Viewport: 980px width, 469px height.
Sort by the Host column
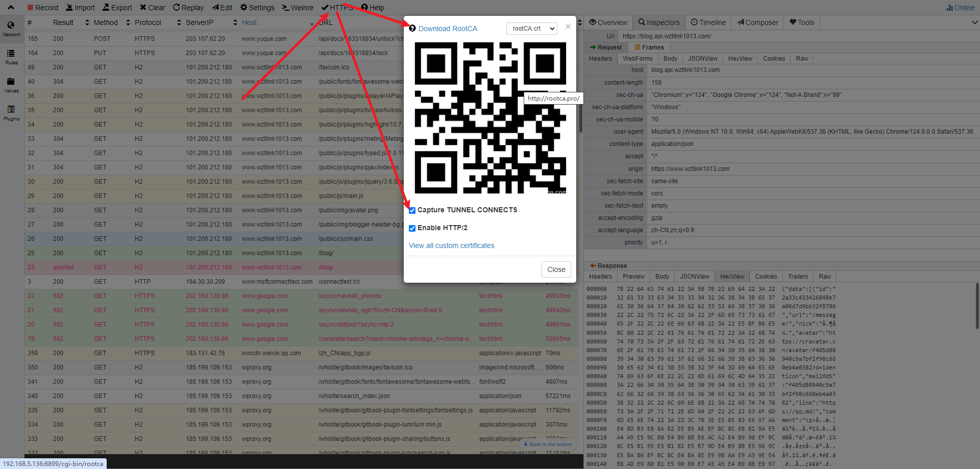point(278,22)
